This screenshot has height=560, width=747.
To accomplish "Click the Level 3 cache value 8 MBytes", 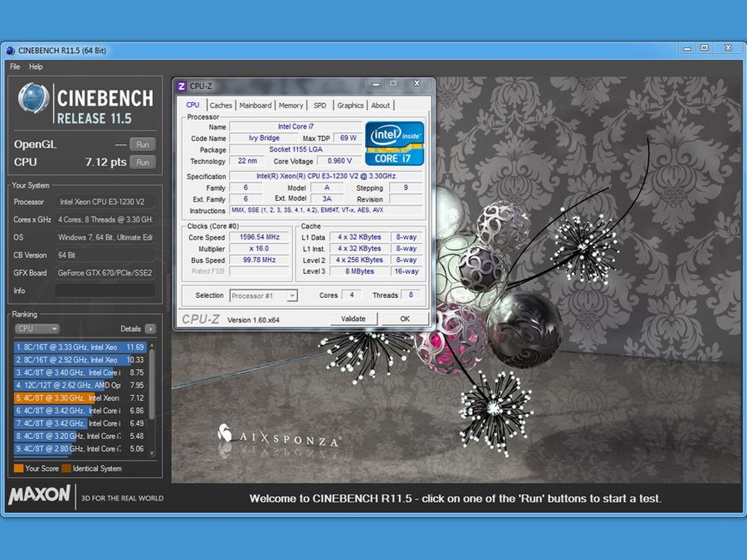I will tap(359, 272).
